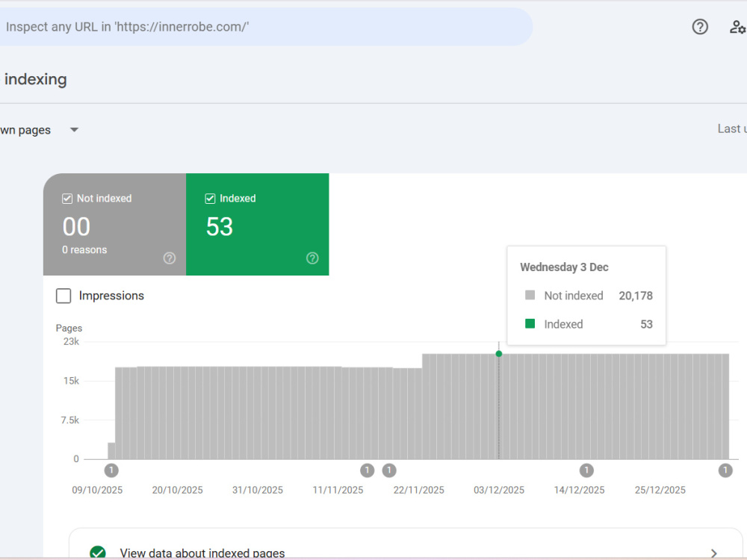Image resolution: width=747 pixels, height=560 pixels.
Task: Click green checkmark icon beside View data
Action: coord(98,553)
